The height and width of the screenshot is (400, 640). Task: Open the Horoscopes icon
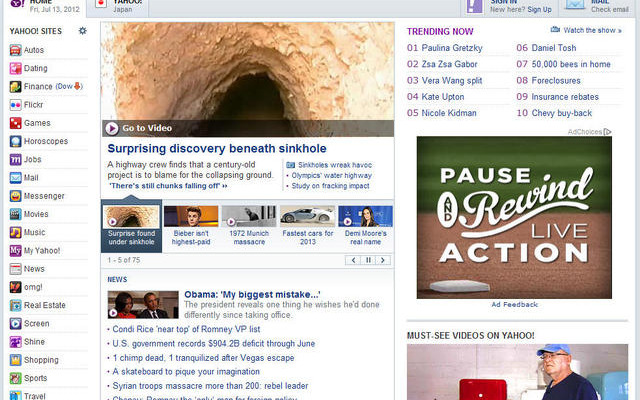coord(16,141)
